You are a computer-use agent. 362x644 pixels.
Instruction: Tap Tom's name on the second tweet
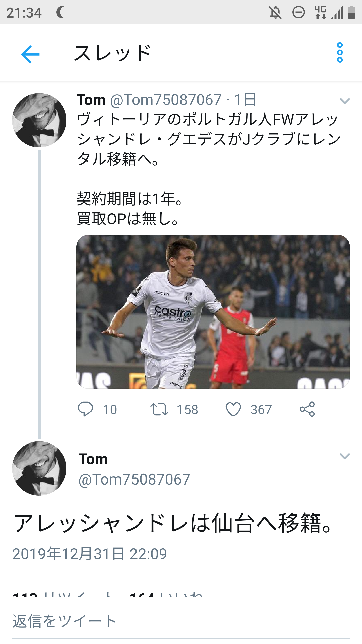point(93,459)
